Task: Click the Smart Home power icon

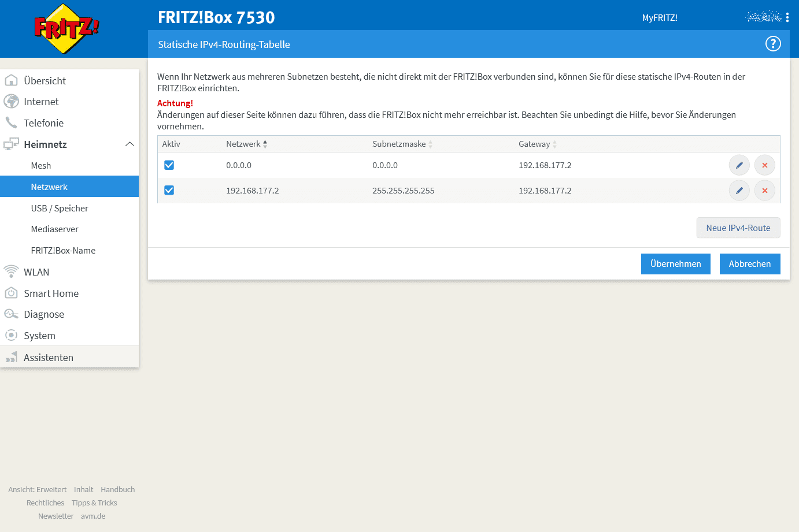Action: tap(11, 293)
